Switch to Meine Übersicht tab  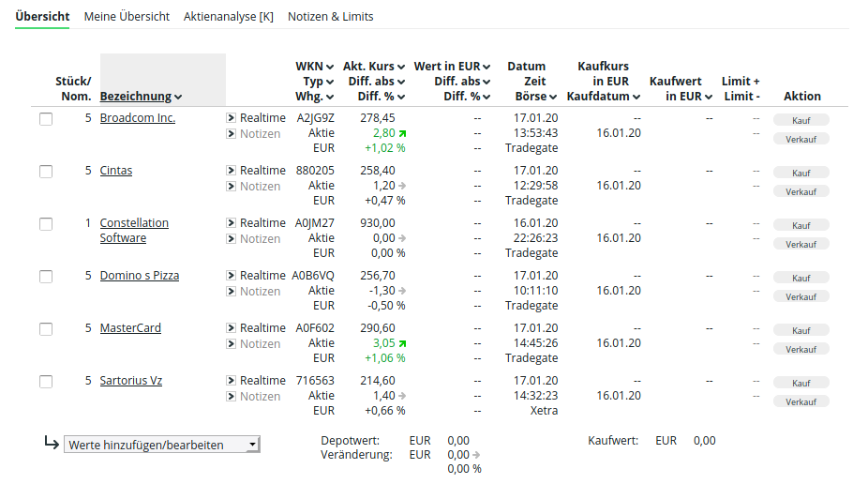click(127, 17)
